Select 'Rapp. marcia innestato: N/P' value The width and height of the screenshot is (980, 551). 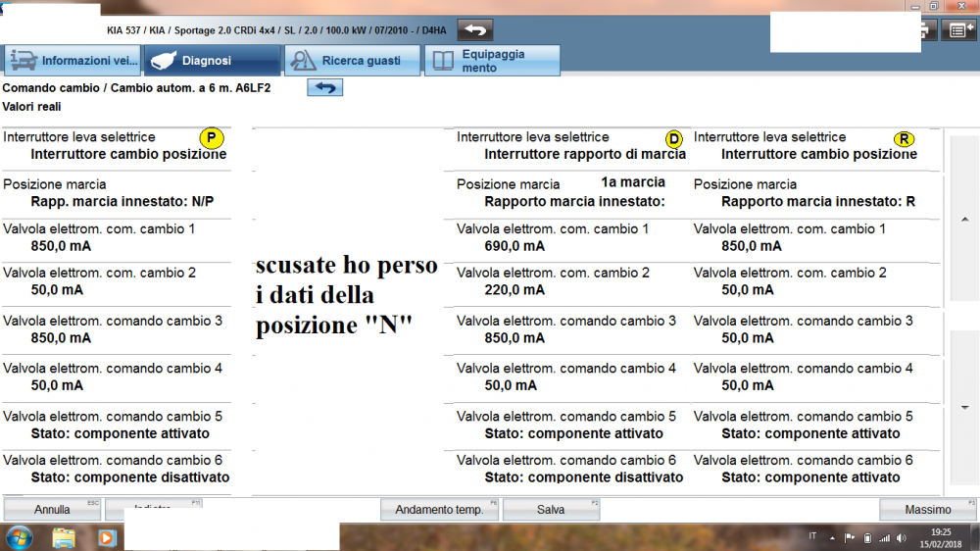click(x=122, y=201)
